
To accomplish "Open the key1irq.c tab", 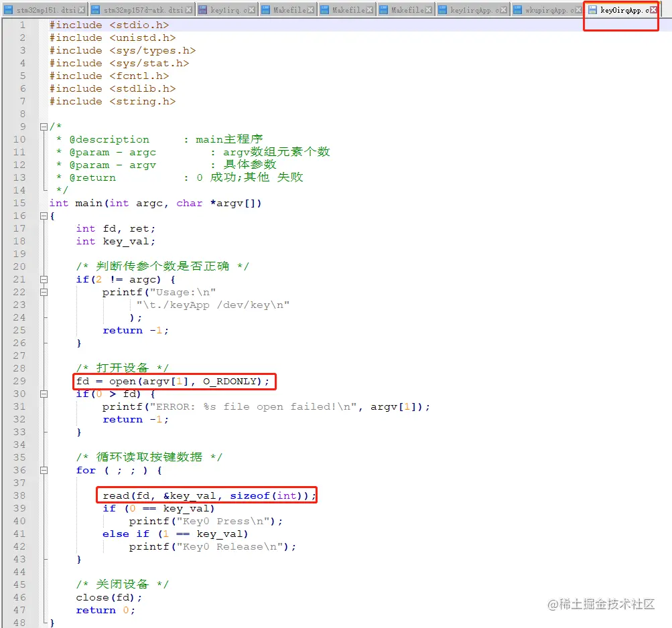I will pos(227,9).
